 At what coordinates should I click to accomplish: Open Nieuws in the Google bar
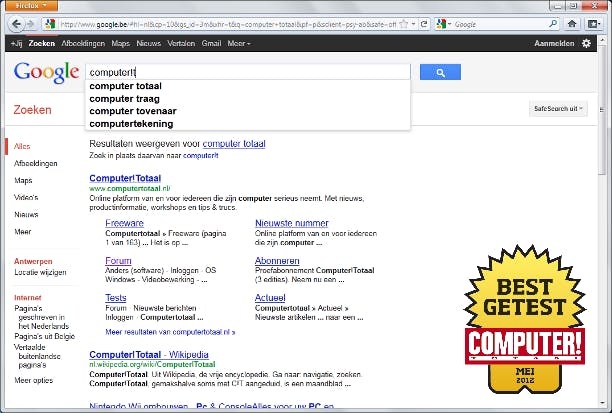[x=149, y=43]
